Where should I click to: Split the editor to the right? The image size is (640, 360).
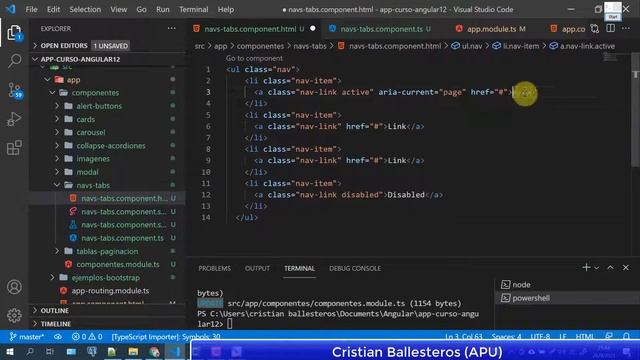tap(611, 29)
